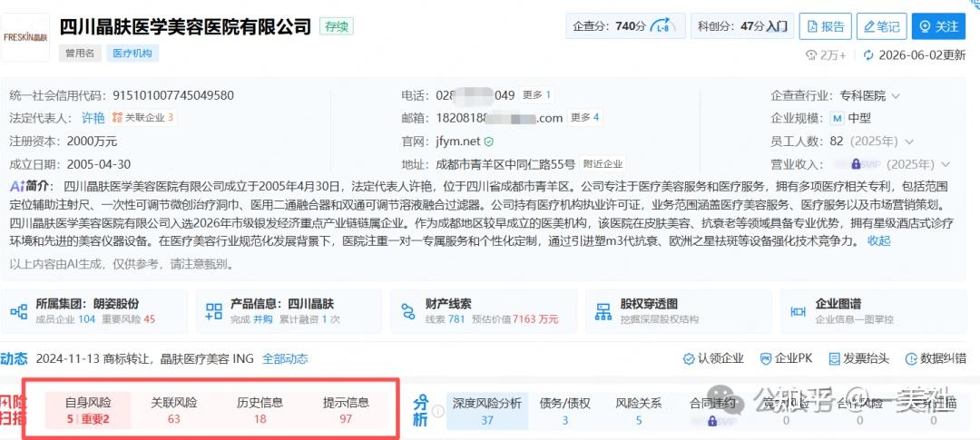The width and height of the screenshot is (980, 440).
Task: Click the 存续 status label
Action: click(337, 26)
